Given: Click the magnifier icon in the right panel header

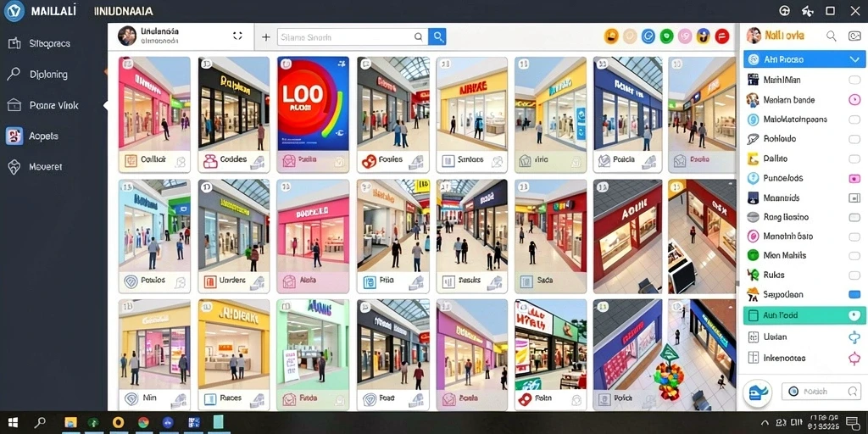Looking at the screenshot, I should point(831,36).
